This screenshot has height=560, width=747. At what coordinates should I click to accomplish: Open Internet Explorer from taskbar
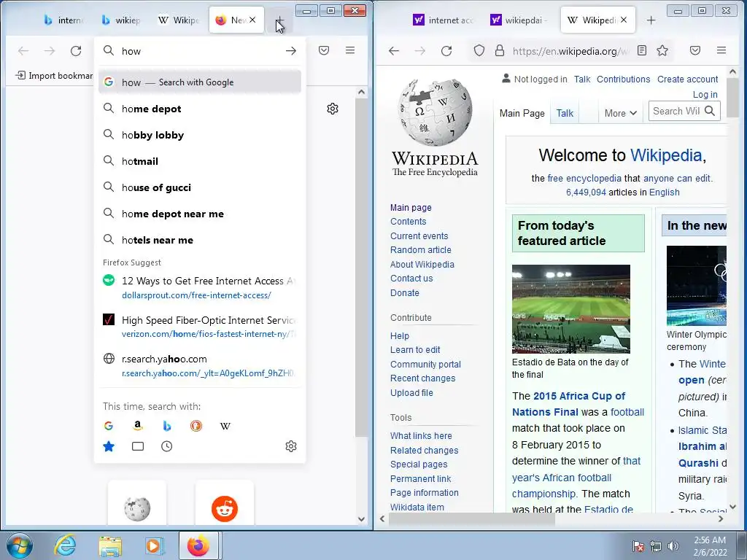[x=65, y=545]
